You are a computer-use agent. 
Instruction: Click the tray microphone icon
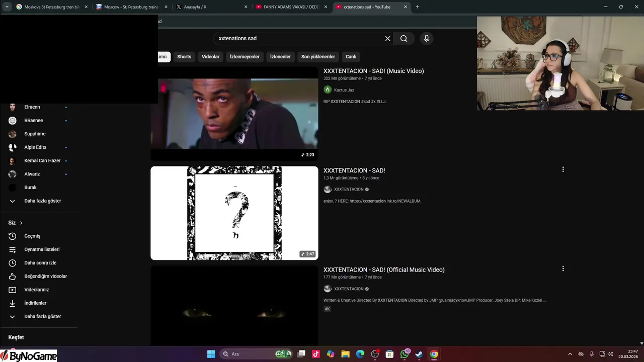click(x=591, y=354)
